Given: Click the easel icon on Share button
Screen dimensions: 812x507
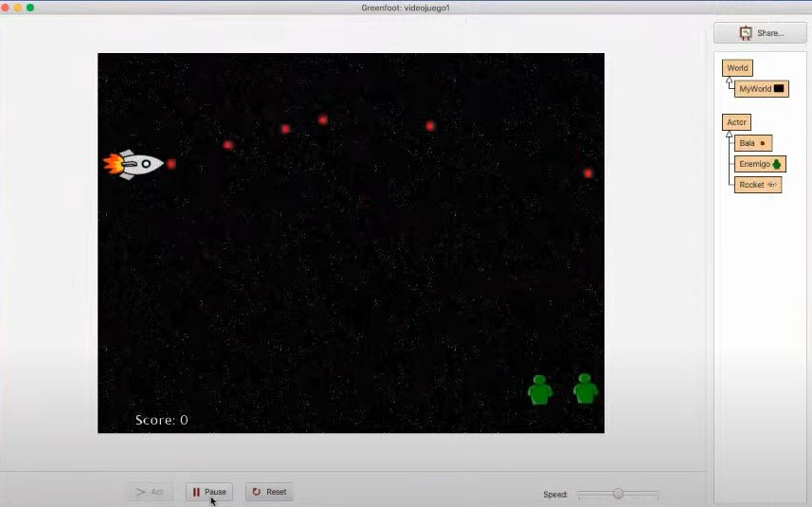Looking at the screenshot, I should 745,33.
